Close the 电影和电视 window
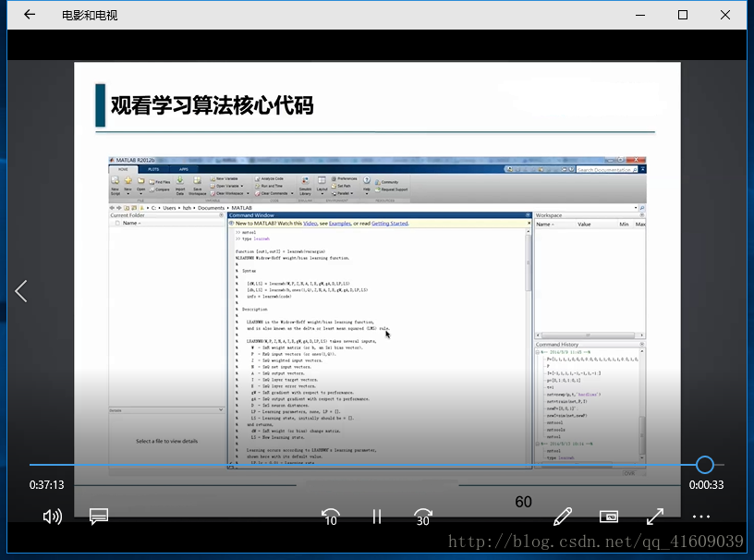The width and height of the screenshot is (754, 560). click(725, 15)
